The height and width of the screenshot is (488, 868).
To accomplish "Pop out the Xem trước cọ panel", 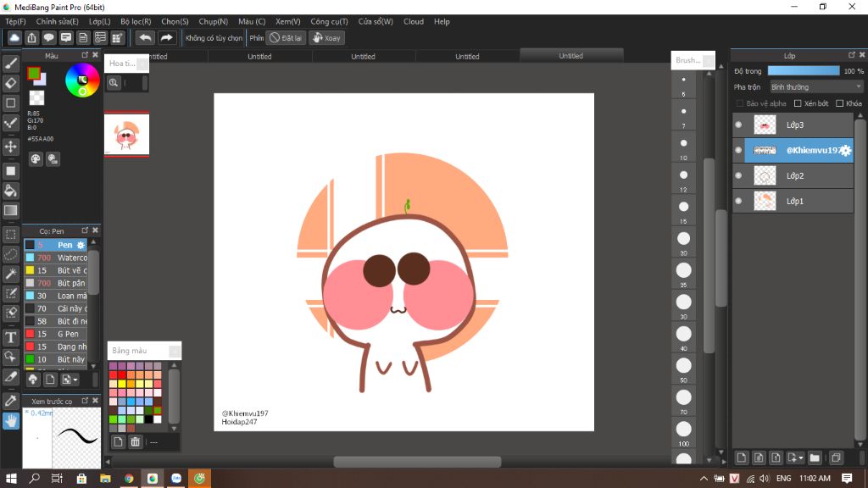I will click(x=85, y=400).
